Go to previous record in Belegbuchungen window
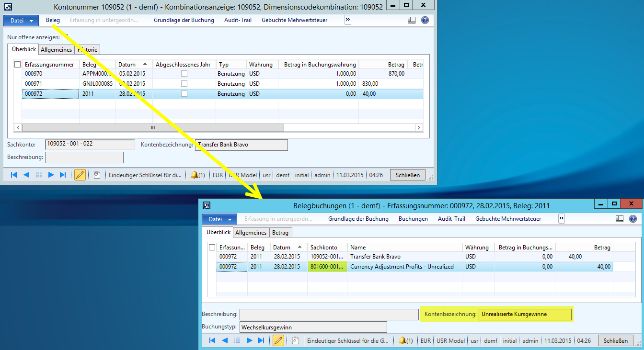 point(224,341)
